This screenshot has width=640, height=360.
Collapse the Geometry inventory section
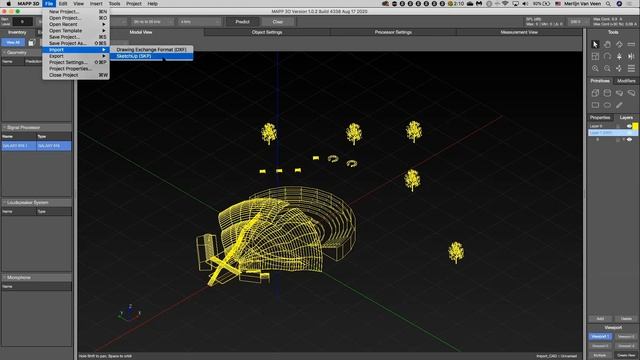pos(4,52)
